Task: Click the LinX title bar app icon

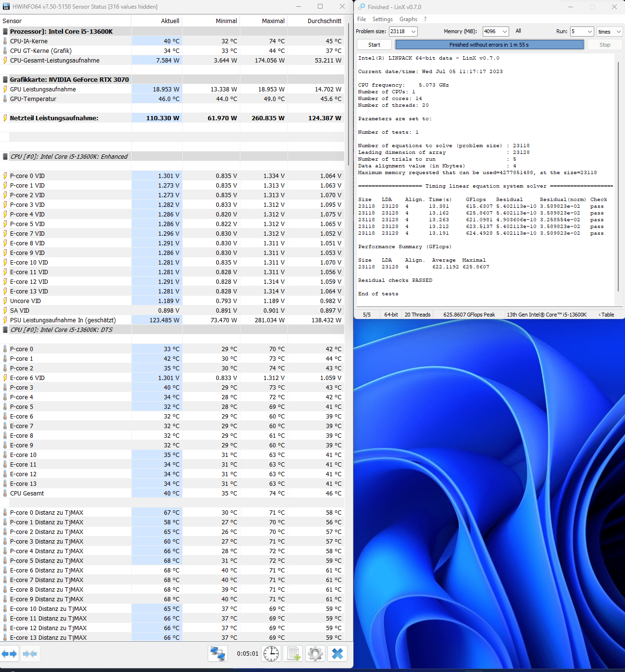Action: tap(362, 7)
